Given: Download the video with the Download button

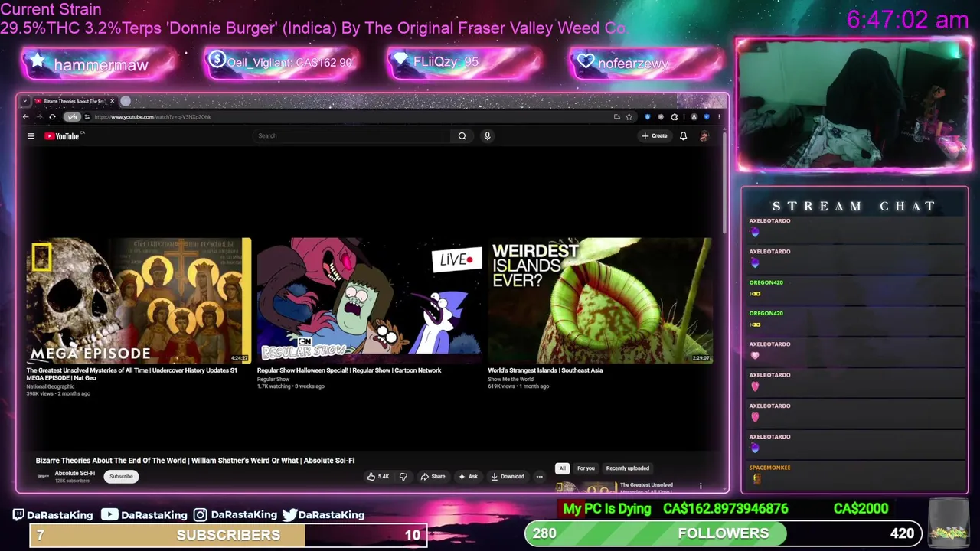Looking at the screenshot, I should pos(508,476).
